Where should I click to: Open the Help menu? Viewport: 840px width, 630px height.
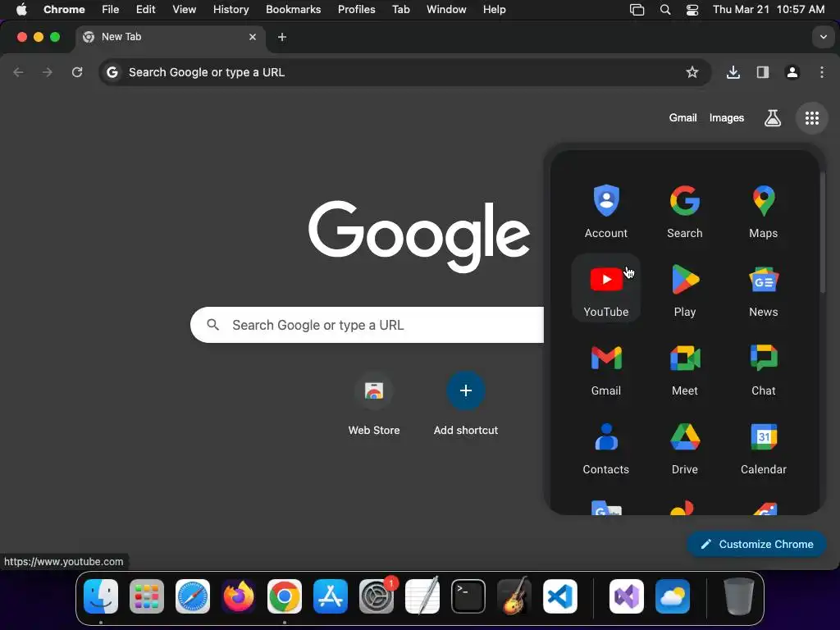tap(494, 9)
